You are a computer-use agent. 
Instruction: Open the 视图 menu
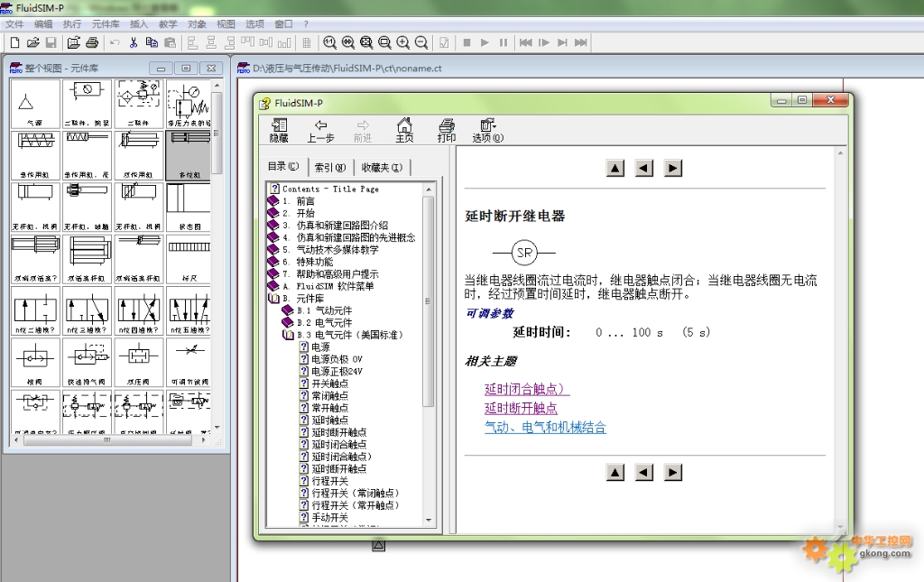coord(226,24)
